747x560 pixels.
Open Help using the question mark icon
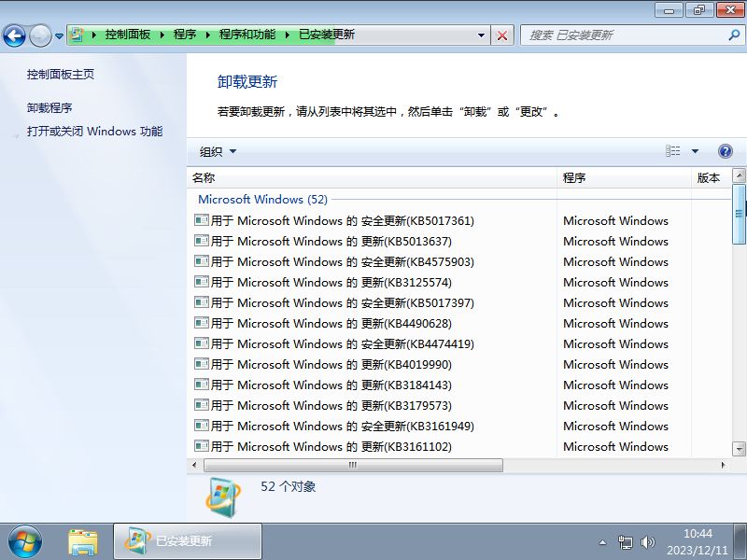pos(726,151)
